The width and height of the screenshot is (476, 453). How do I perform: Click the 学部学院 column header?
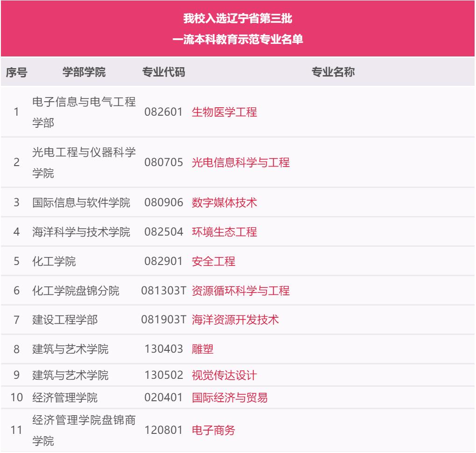tap(84, 72)
